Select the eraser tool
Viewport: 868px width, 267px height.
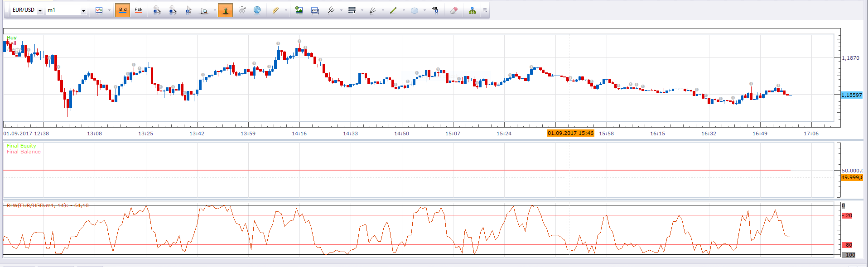[454, 10]
